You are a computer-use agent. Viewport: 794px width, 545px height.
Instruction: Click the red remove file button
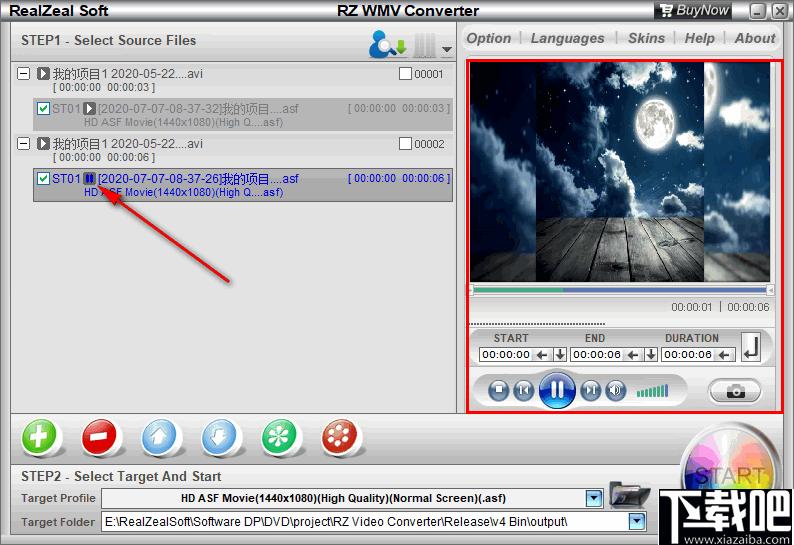tap(100, 436)
